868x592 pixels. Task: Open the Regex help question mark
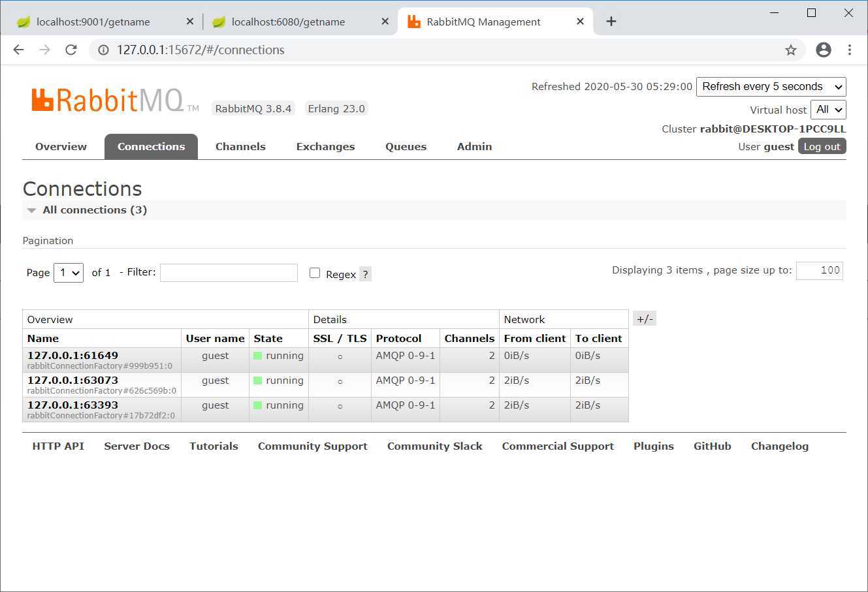tap(366, 274)
